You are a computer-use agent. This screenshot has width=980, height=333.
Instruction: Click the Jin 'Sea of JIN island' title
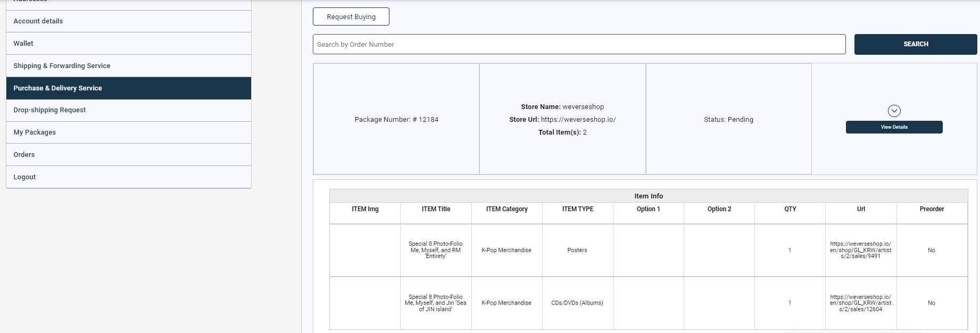[x=435, y=303]
